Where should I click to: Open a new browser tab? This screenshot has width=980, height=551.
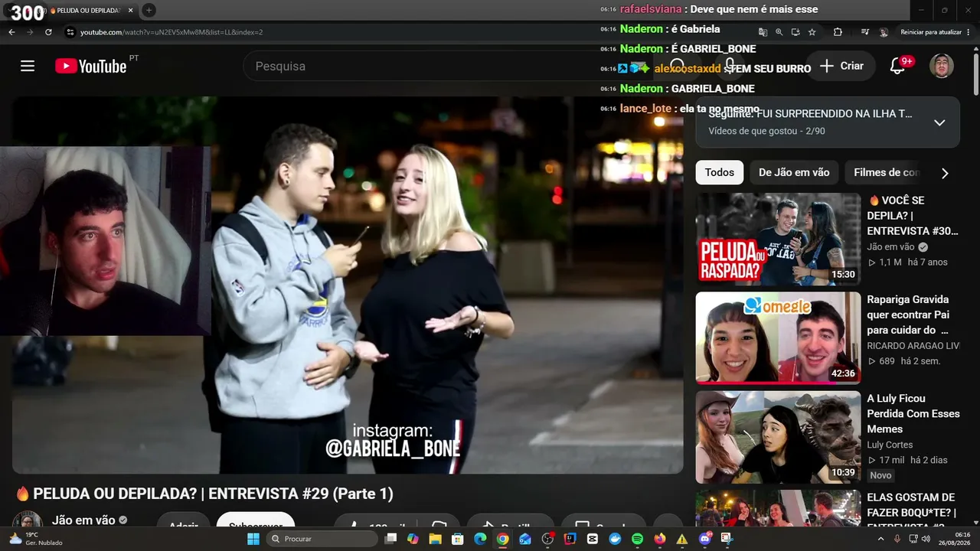[x=149, y=11]
